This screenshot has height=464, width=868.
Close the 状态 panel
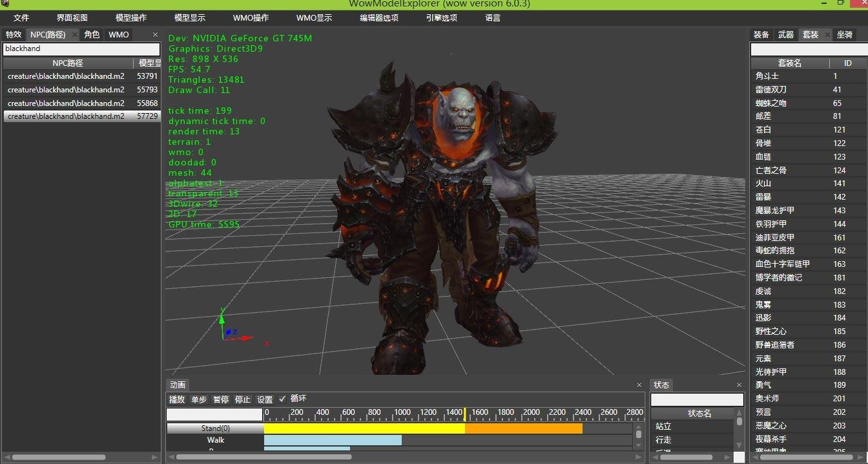pos(739,385)
